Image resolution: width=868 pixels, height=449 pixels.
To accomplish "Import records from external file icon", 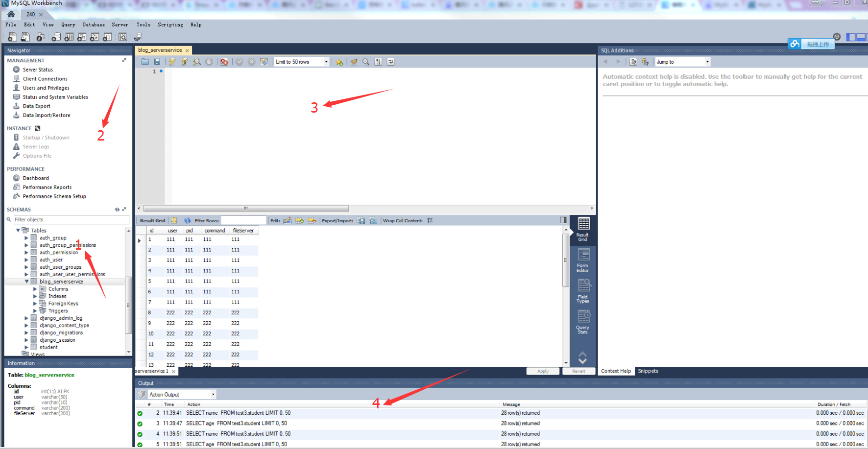I will [373, 220].
